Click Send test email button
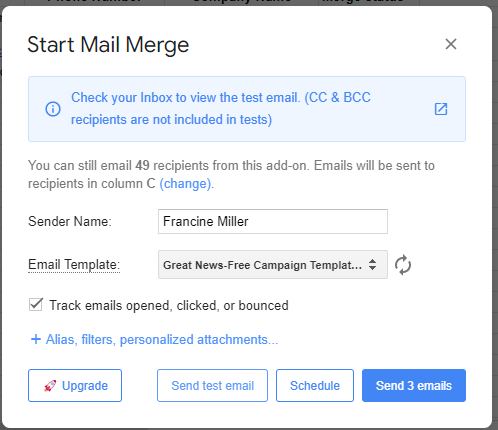 (x=212, y=385)
